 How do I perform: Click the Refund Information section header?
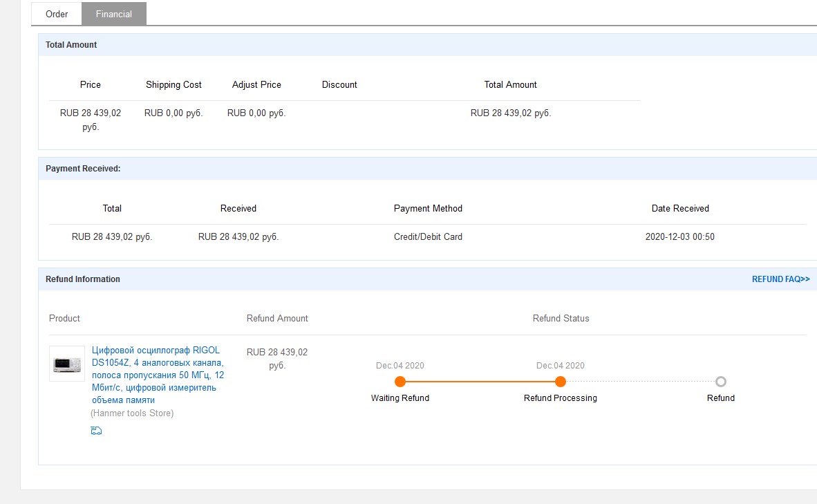[x=83, y=279]
